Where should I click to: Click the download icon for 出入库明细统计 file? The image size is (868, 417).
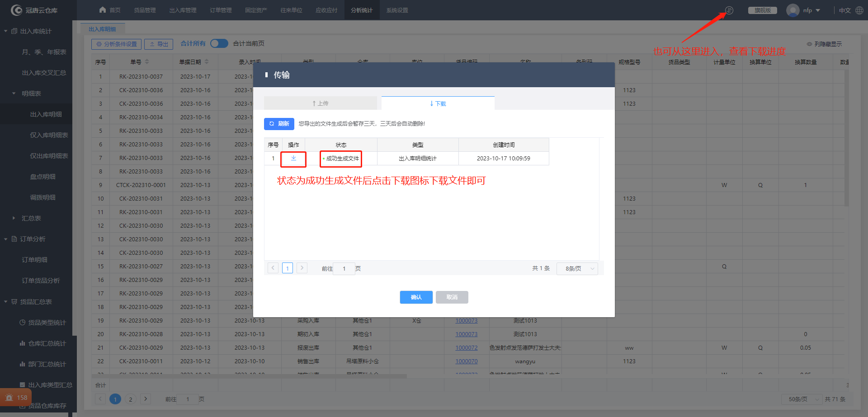[x=293, y=158]
